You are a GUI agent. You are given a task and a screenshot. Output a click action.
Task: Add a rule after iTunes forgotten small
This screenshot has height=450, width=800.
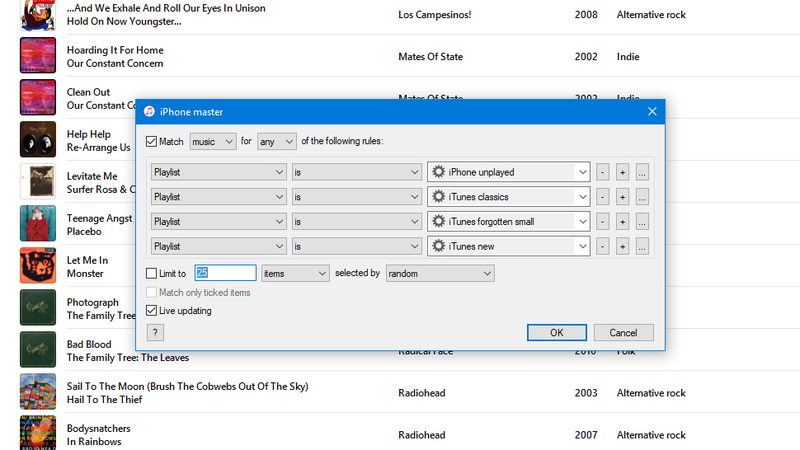pos(622,221)
